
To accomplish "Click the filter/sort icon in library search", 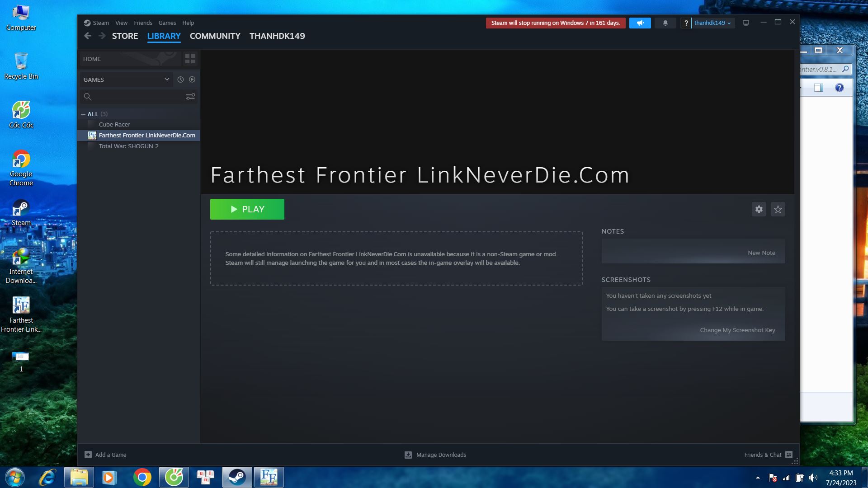I will pyautogui.click(x=190, y=96).
